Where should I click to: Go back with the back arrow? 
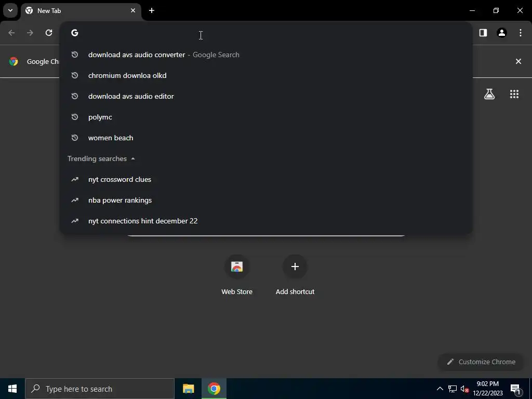pos(11,33)
